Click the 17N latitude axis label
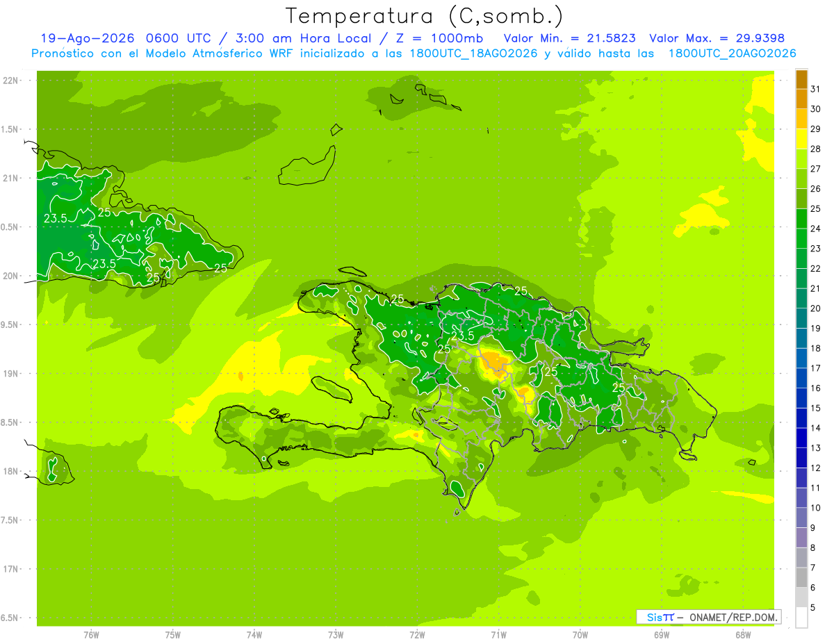Image resolution: width=834 pixels, height=644 pixels. click(11, 570)
